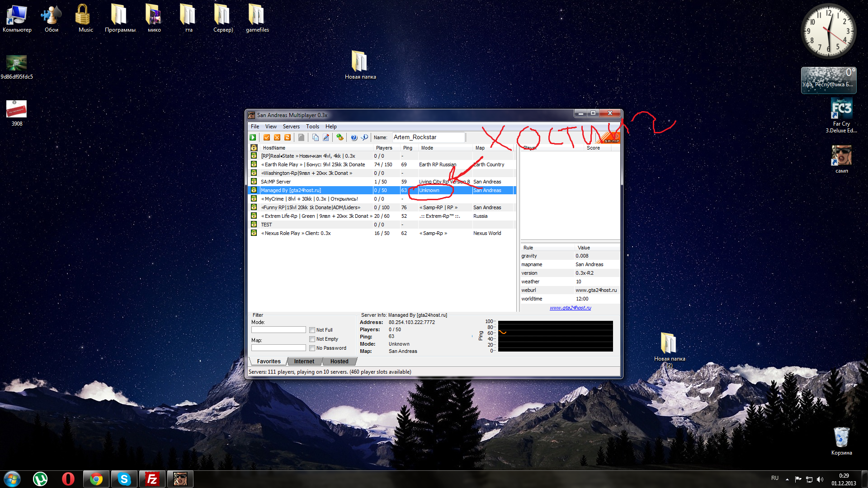Show hidden tray icons arrow
This screenshot has height=488, width=868.
tap(787, 479)
